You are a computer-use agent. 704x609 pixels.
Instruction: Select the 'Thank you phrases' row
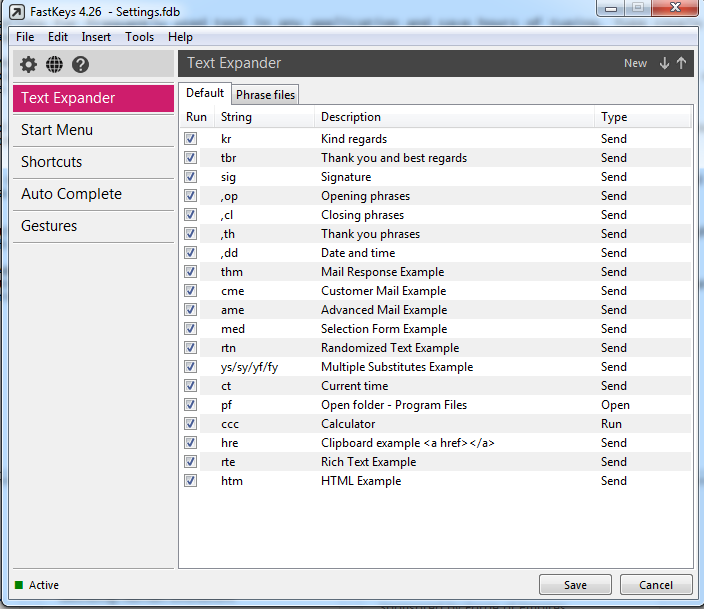coord(436,234)
